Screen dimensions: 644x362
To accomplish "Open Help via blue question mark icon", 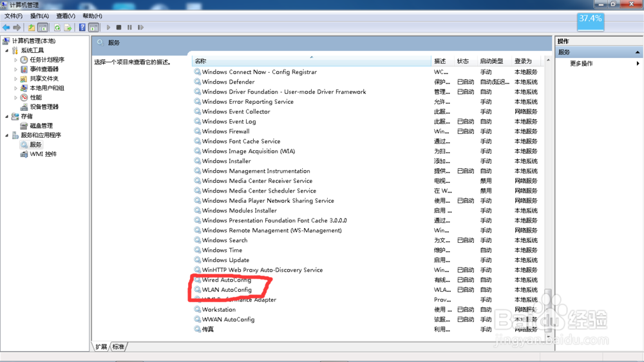I will click(x=82, y=28).
